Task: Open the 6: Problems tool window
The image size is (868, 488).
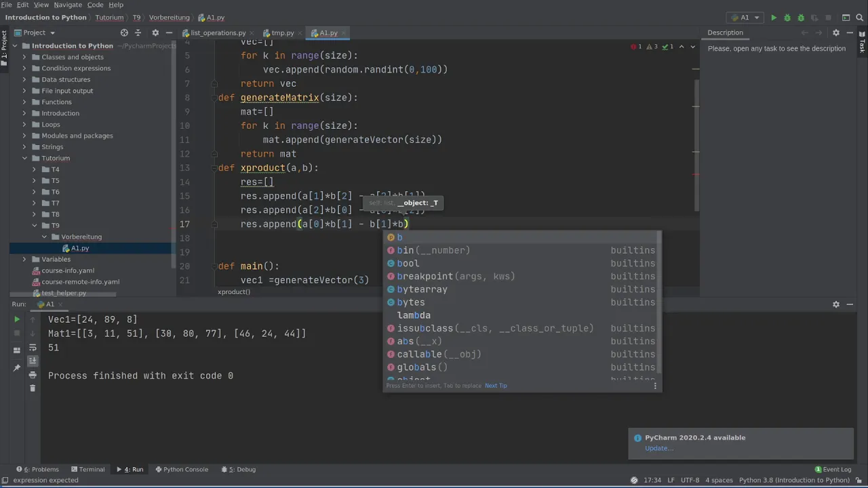Action: [x=38, y=469]
